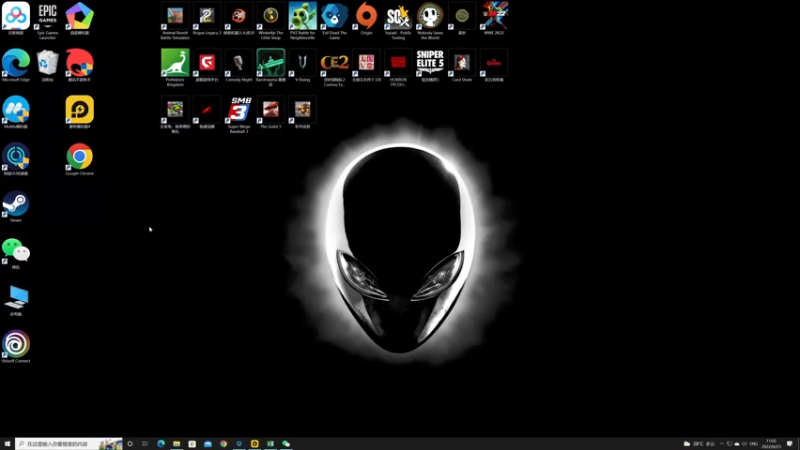Open the MuMu emulator shortcut
Screen dimensions: 800x450
point(16,112)
